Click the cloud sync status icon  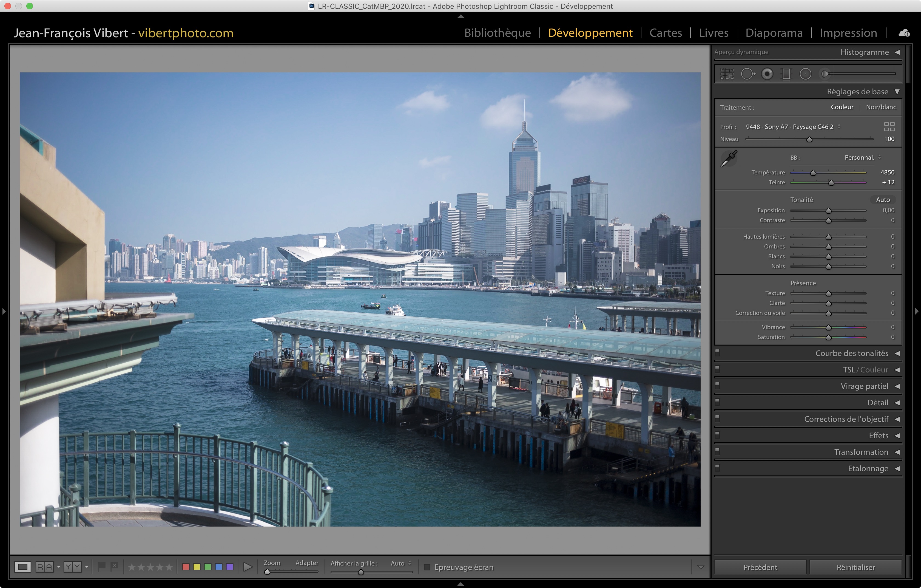tap(904, 33)
